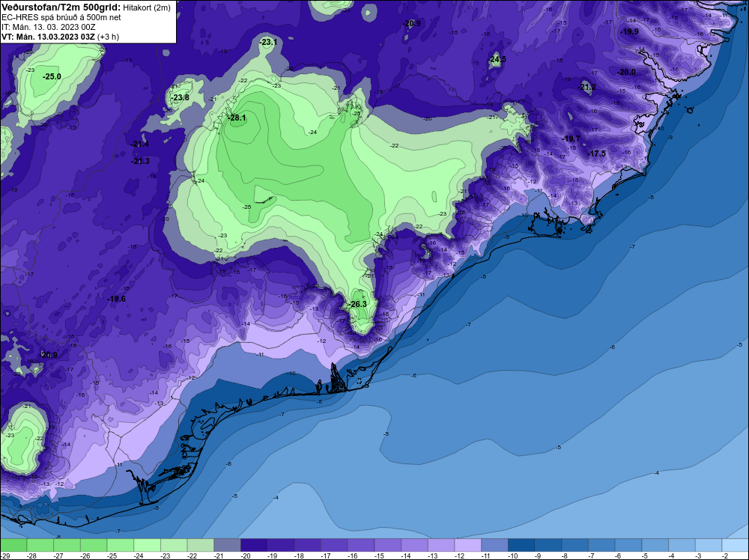The width and height of the screenshot is (749, 560).
Task: Click the title 'Veðurstofan/T2m 500grid'
Action: coord(61,7)
